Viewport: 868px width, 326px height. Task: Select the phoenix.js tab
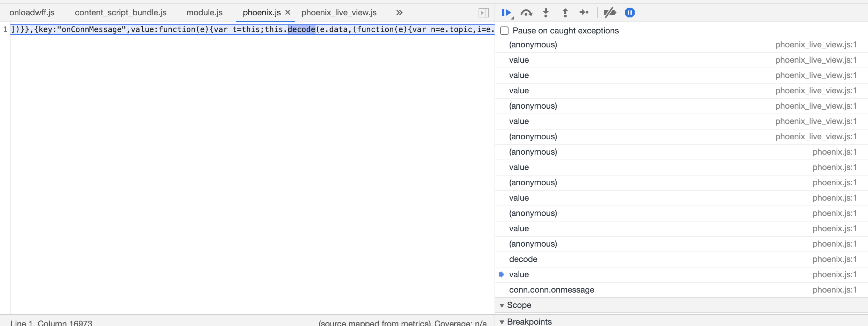click(x=262, y=13)
